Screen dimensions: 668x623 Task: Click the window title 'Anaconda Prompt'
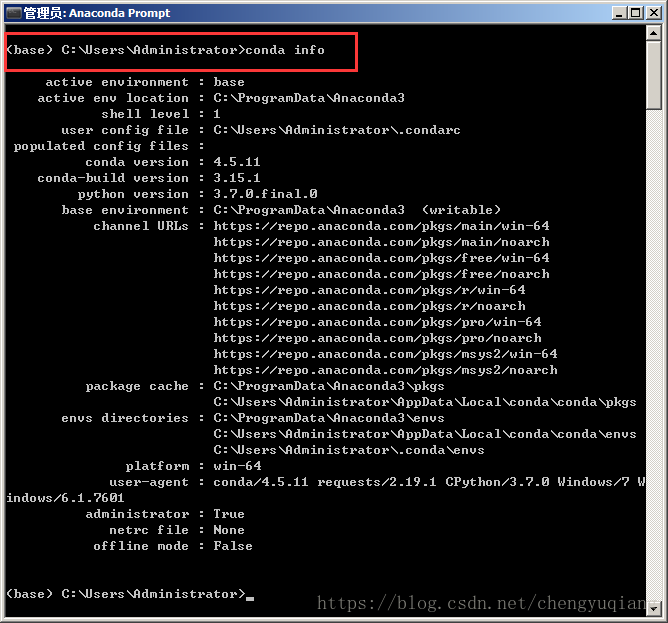(120, 13)
